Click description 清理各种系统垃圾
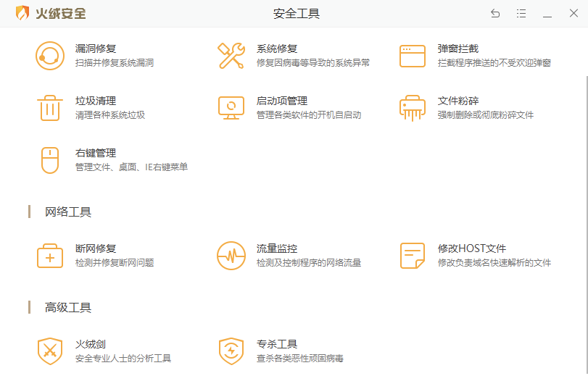The height and width of the screenshot is (389, 588). pyautogui.click(x=110, y=114)
